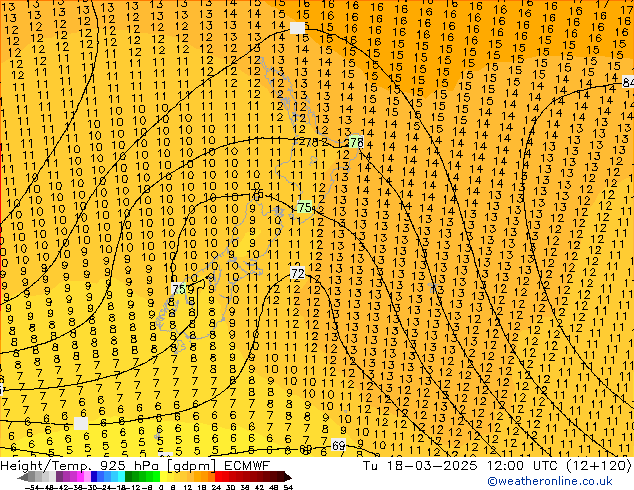
Task: Click the 24 value under the colour scale
Action: click(x=216, y=487)
